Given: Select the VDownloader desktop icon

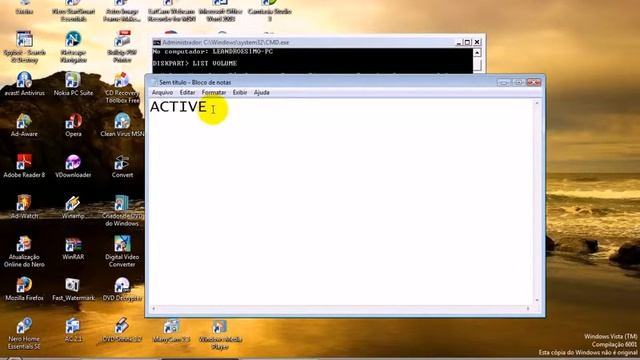Looking at the screenshot, I should (73, 166).
